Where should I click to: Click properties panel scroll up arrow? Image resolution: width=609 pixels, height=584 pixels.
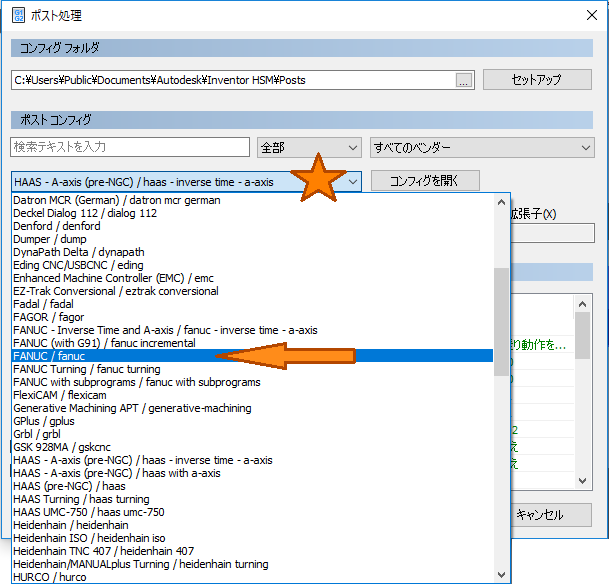point(582,304)
